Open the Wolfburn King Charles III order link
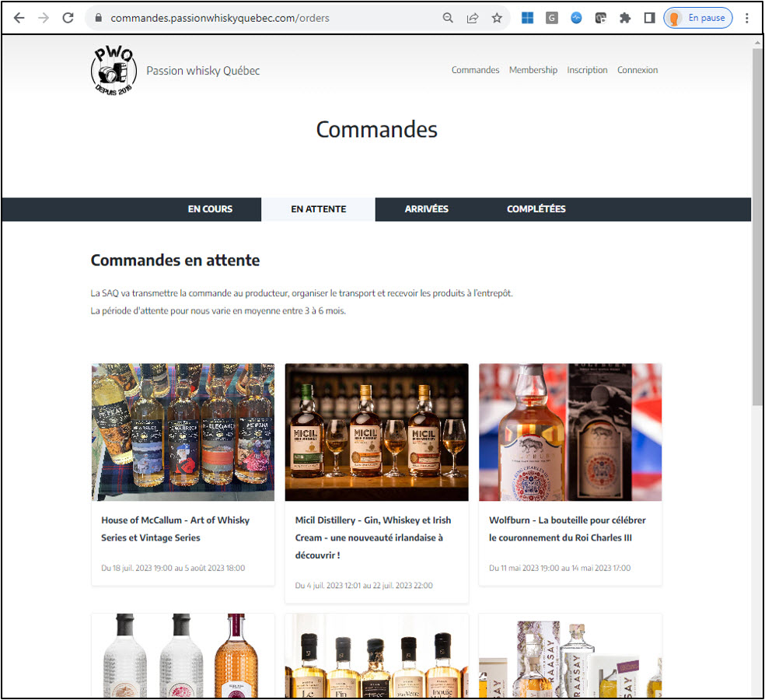 [x=568, y=529]
